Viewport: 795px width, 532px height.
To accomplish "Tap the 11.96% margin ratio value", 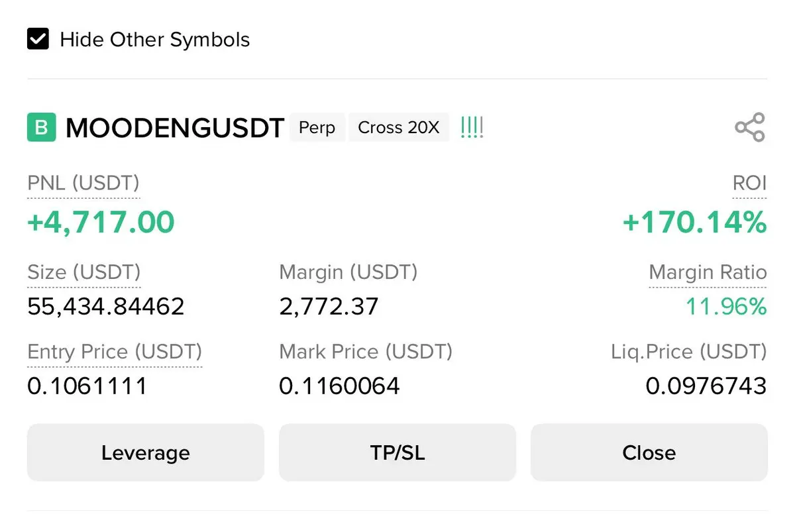I will click(x=727, y=307).
